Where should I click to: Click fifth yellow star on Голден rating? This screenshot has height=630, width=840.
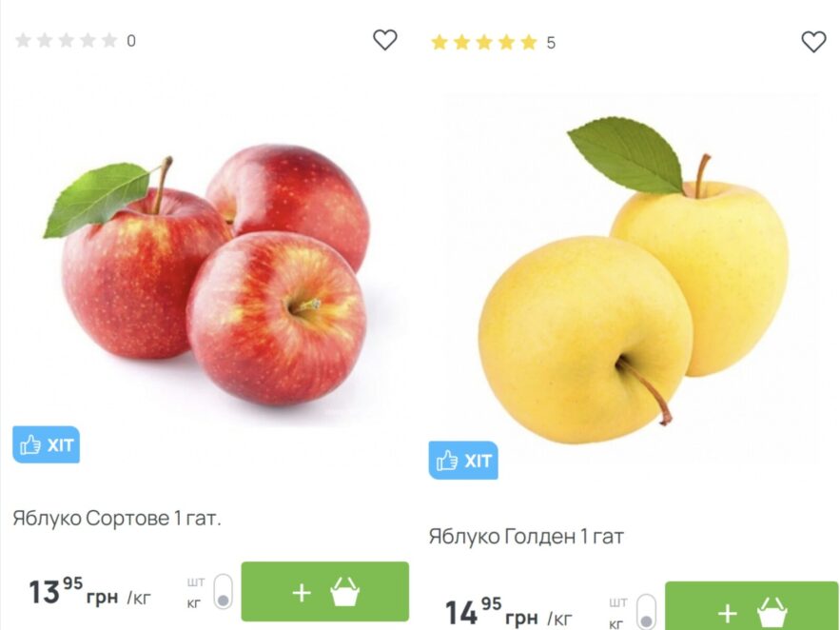pyautogui.click(x=529, y=42)
